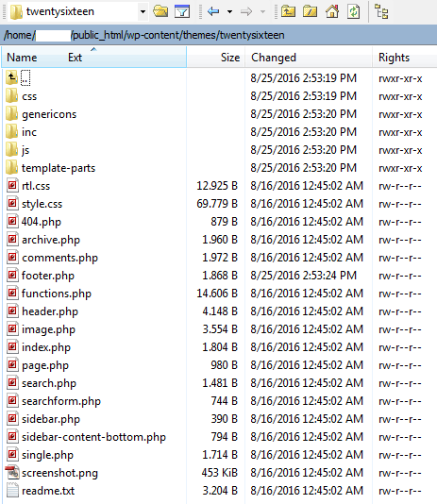The width and height of the screenshot is (437, 504).
Task: Click rights value of css folder
Action: (x=400, y=96)
